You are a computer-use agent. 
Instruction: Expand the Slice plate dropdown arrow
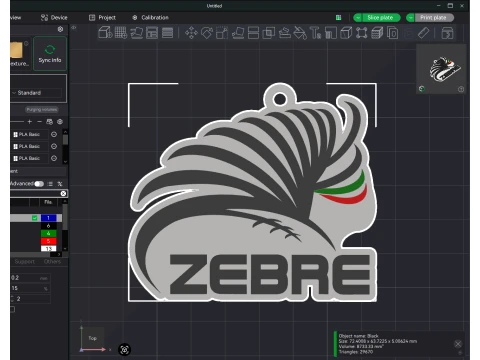click(358, 18)
